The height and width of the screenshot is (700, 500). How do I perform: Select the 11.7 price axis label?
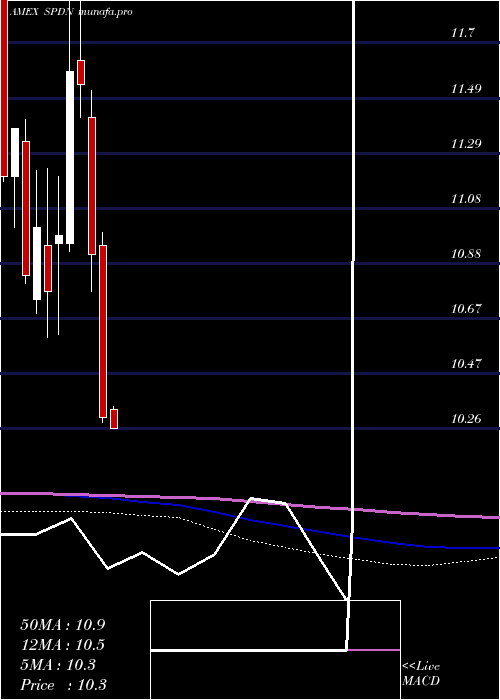[x=463, y=33]
